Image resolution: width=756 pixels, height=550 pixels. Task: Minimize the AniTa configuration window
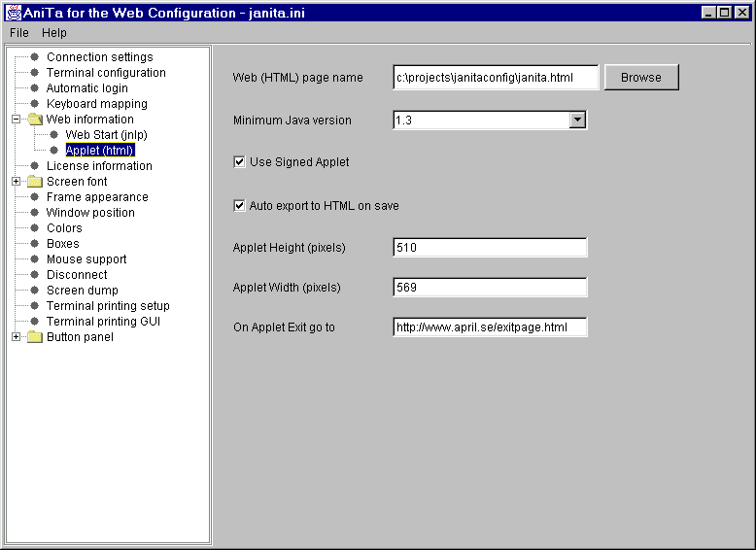[708, 13]
